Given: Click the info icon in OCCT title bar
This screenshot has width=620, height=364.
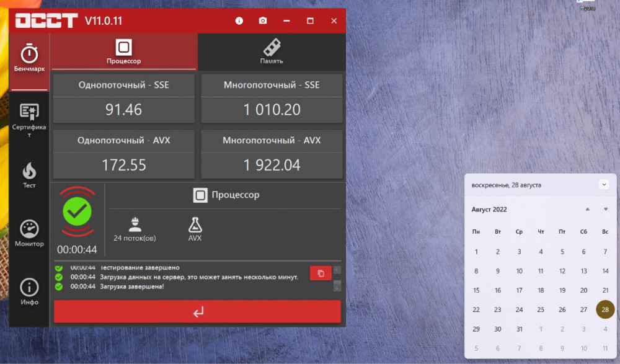Looking at the screenshot, I should [239, 20].
